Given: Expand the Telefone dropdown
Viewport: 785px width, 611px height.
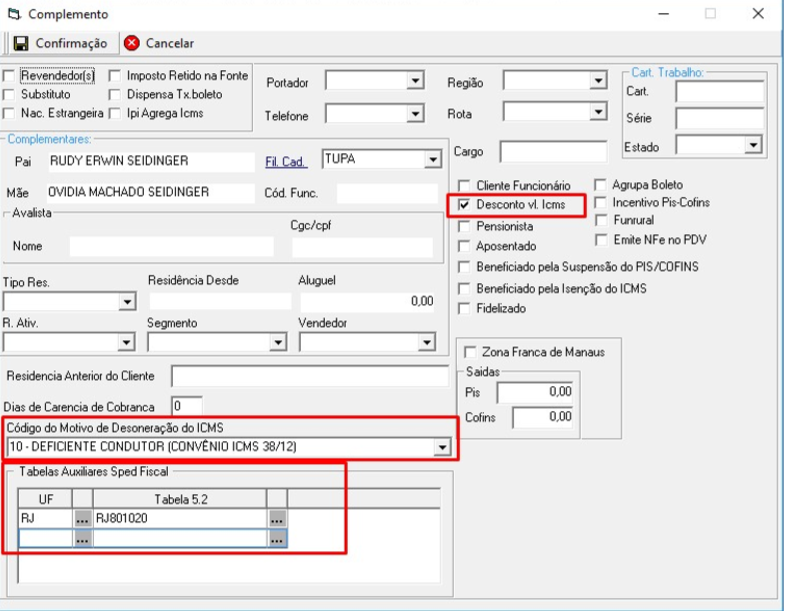Looking at the screenshot, I should [415, 114].
